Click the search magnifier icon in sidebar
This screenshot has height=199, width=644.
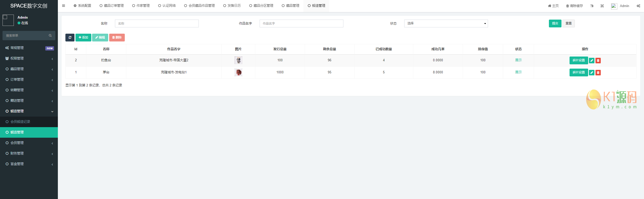(50, 35)
